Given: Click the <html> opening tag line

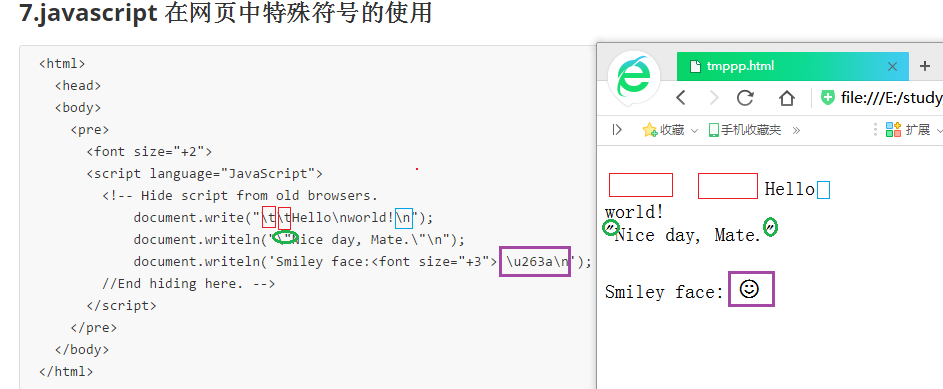Looking at the screenshot, I should pyautogui.click(x=62, y=63).
